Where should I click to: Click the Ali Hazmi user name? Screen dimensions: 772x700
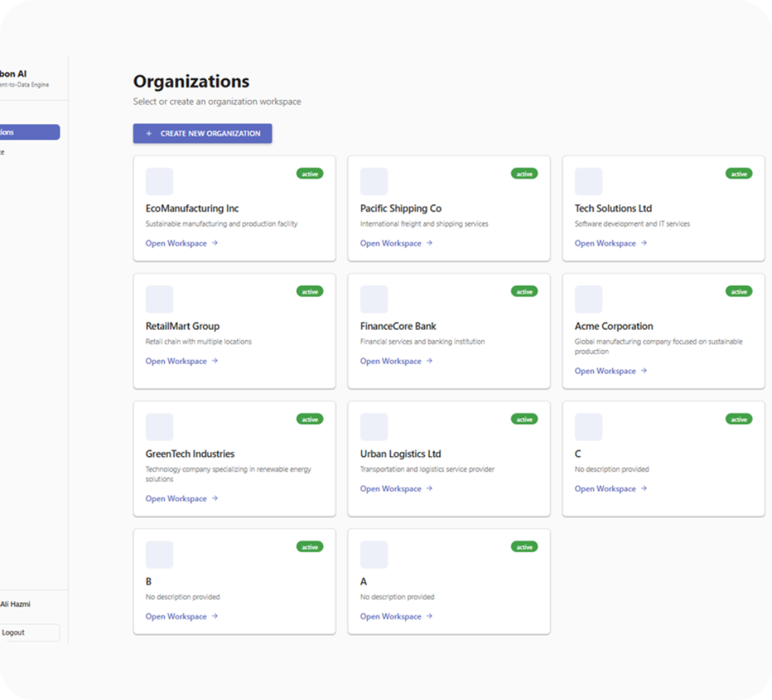coord(15,604)
